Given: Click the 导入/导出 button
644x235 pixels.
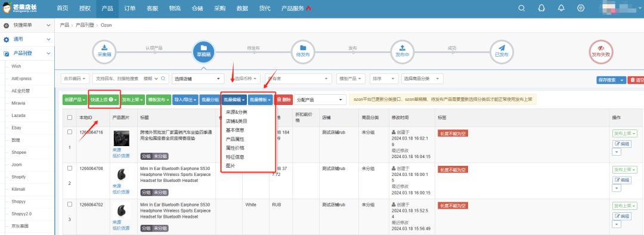Looking at the screenshot, I should (185, 100).
